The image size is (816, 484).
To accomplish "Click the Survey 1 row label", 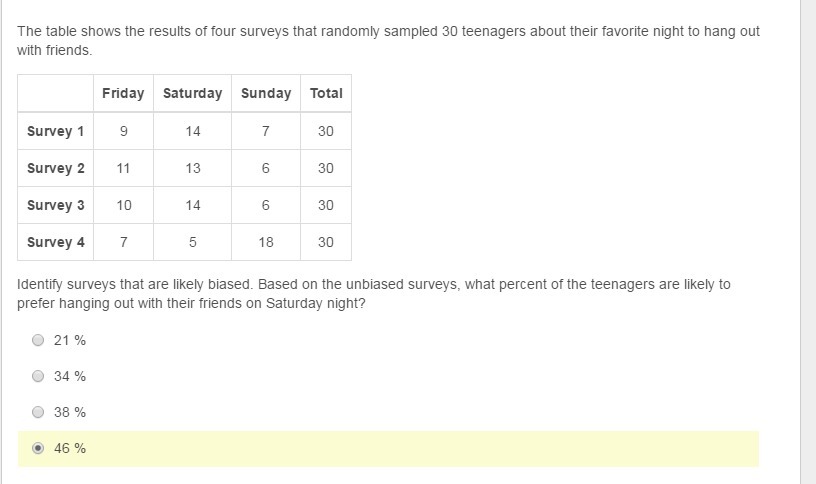I will point(56,131).
